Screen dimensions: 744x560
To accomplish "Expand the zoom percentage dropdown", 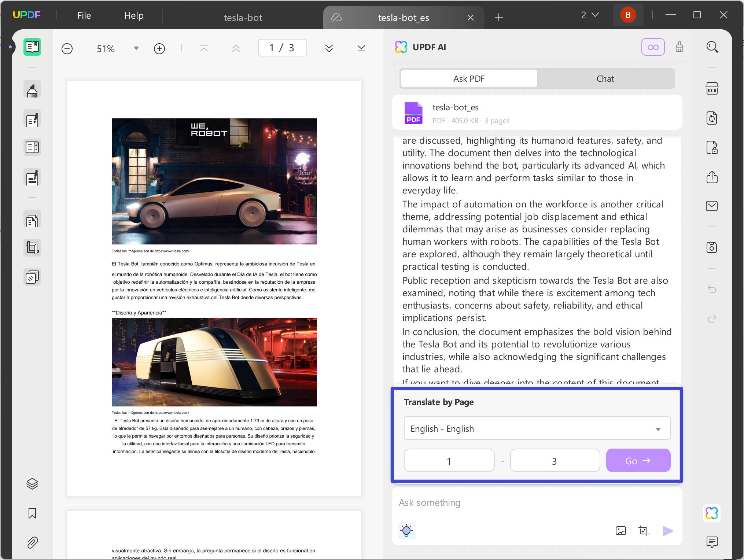I will point(136,48).
